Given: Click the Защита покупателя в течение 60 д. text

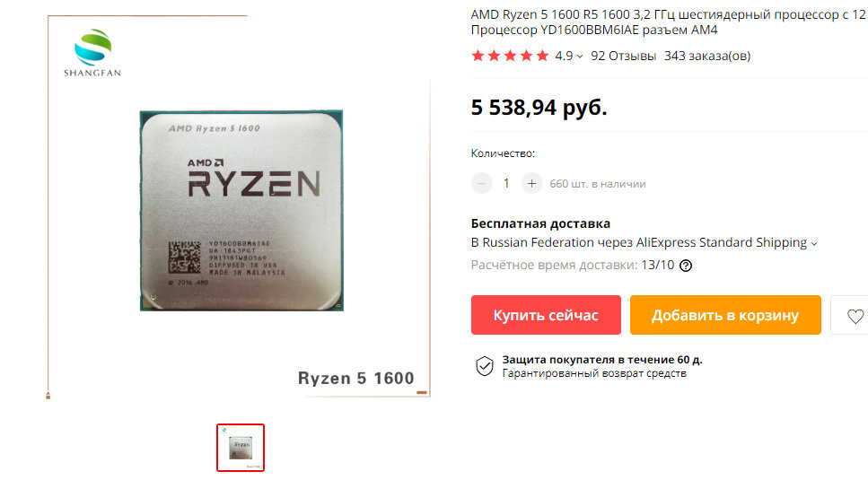Looking at the screenshot, I should tap(602, 360).
